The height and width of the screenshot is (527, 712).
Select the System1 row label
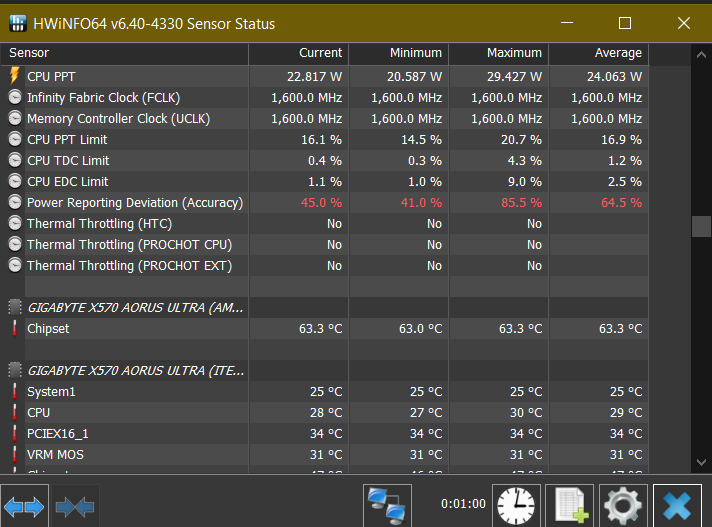(x=51, y=392)
